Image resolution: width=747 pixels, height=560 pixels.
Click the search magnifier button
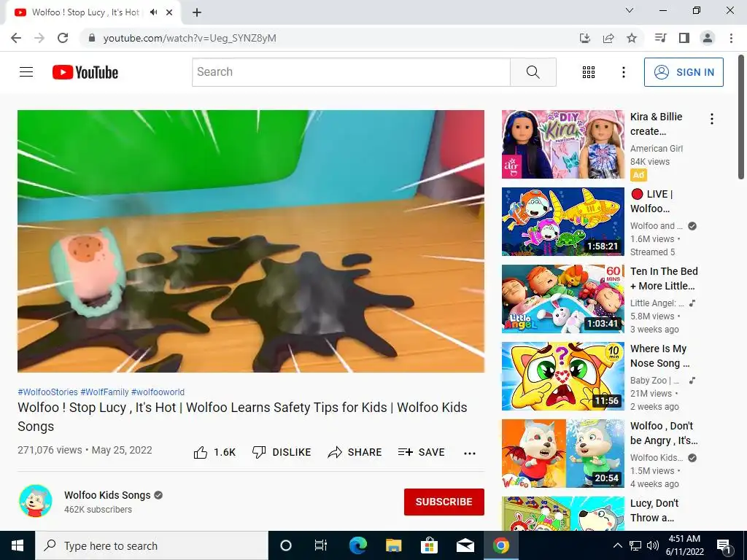pyautogui.click(x=533, y=72)
